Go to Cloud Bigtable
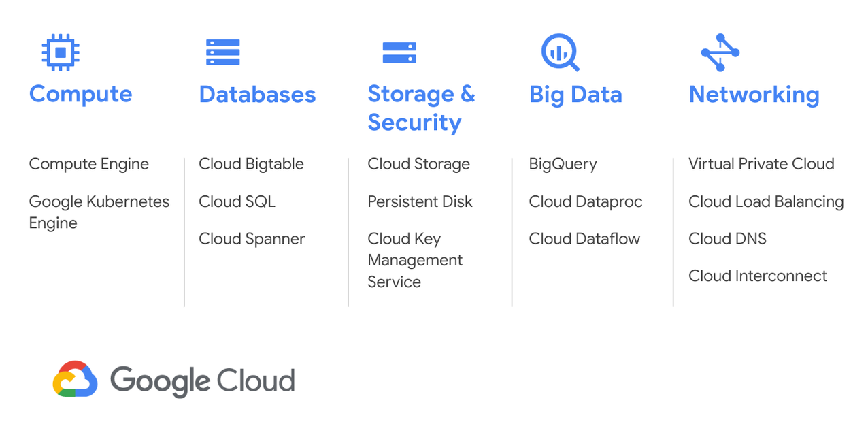868x437 pixels. click(251, 164)
